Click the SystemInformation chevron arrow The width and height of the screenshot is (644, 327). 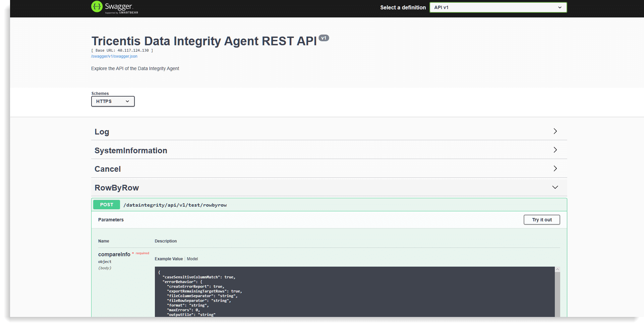click(x=555, y=150)
